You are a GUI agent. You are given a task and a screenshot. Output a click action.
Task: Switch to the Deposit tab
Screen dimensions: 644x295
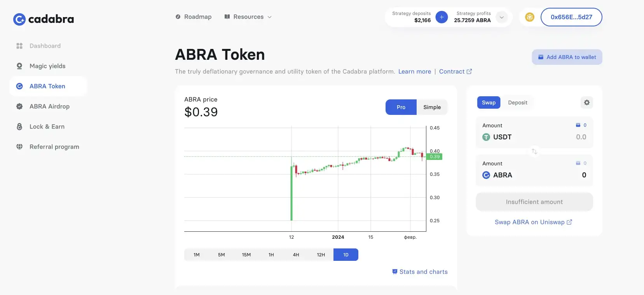coord(517,102)
